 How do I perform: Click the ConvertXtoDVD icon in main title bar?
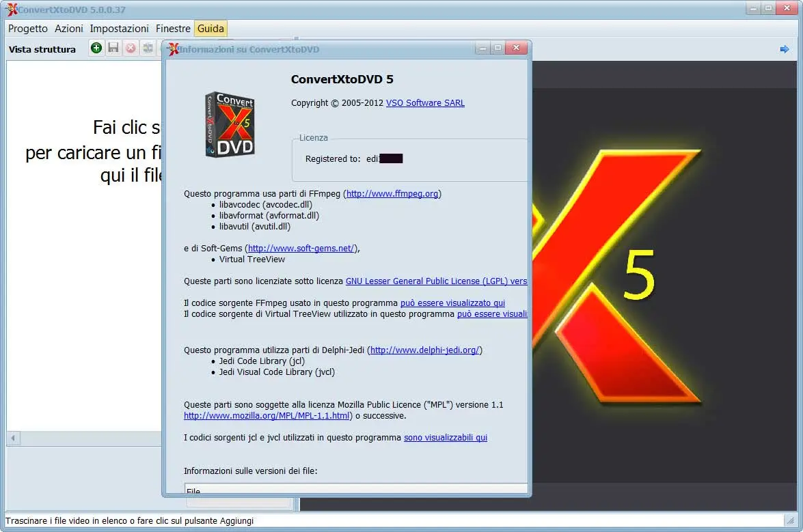tap(11, 9)
